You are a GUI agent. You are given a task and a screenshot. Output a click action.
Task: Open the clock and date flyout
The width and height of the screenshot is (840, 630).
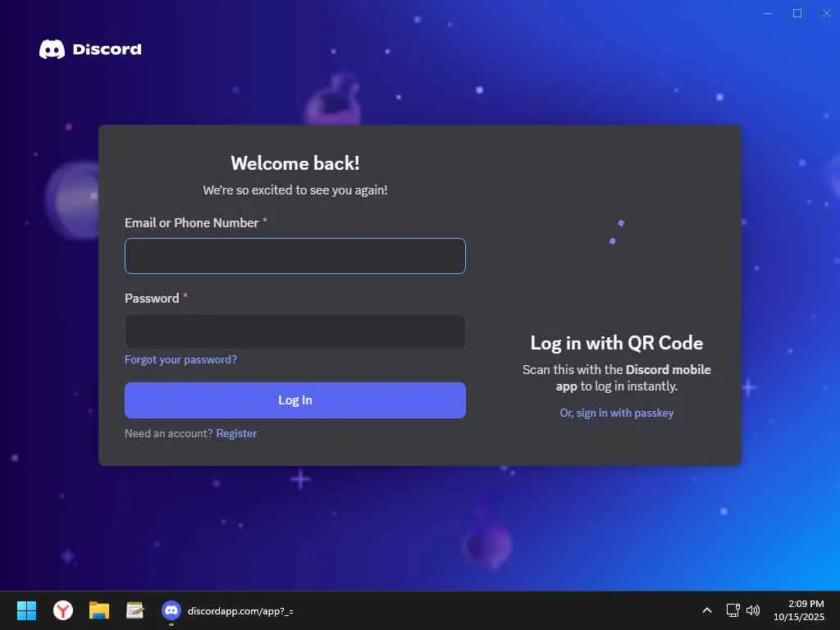(799, 610)
